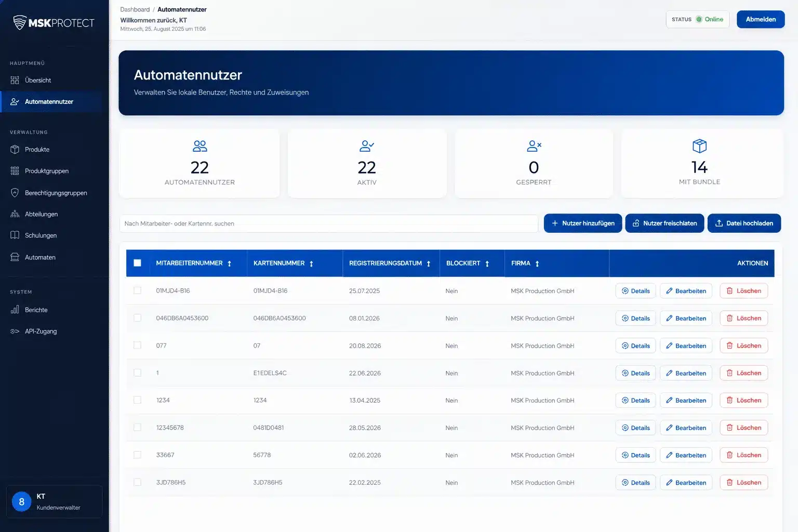Open Details for employee 33667
Viewport: 798px width, 532px height.
click(635, 455)
